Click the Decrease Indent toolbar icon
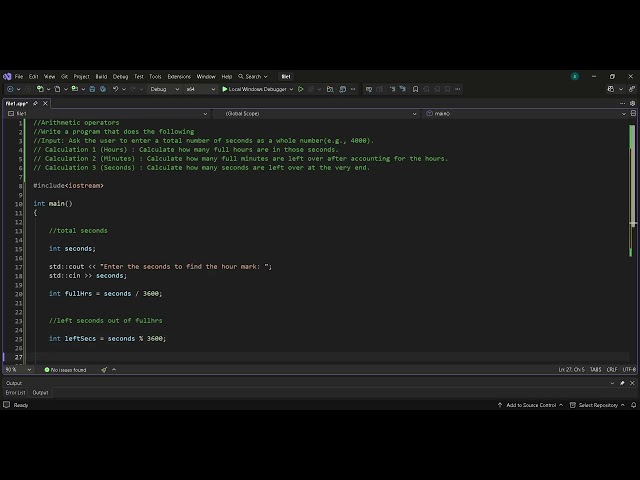 coord(392,89)
